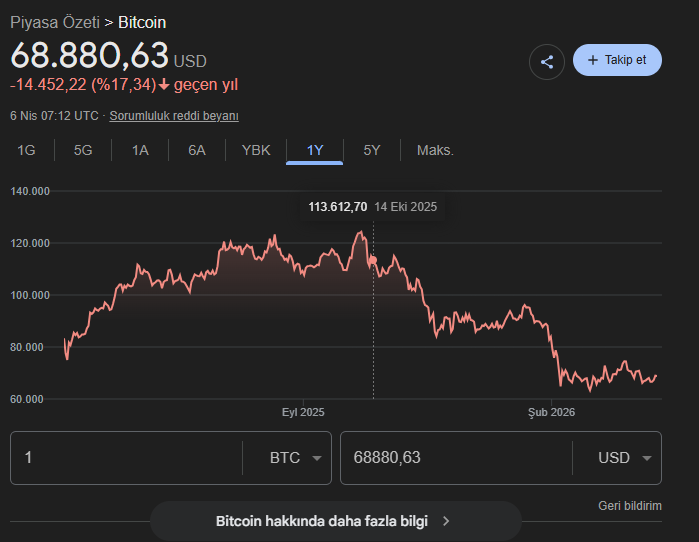This screenshot has height=542, width=699.
Task: Click the 113.612,70 tooltip value
Action: click(337, 207)
